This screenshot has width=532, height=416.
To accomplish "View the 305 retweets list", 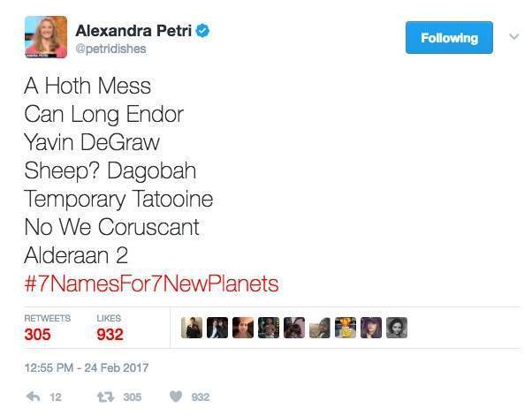I will pos(41,334).
